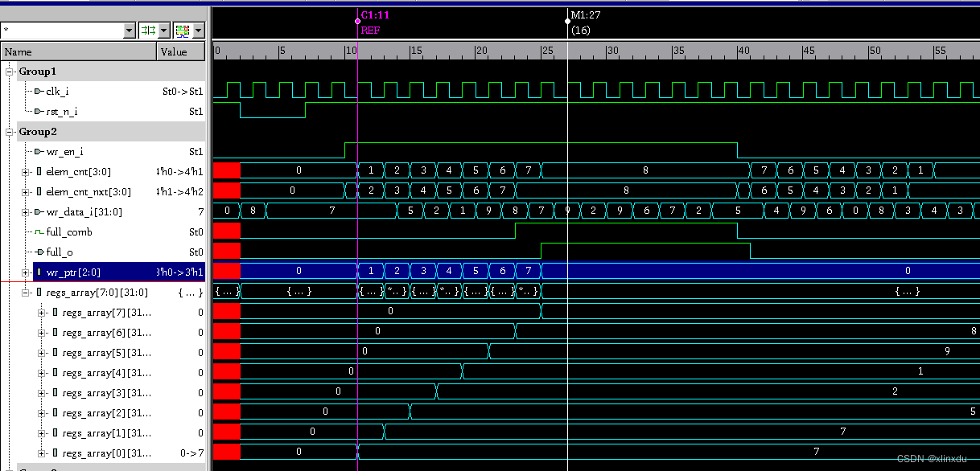Screen dimensions: 980x471
Task: Click the signal group display icon
Action: point(183,30)
